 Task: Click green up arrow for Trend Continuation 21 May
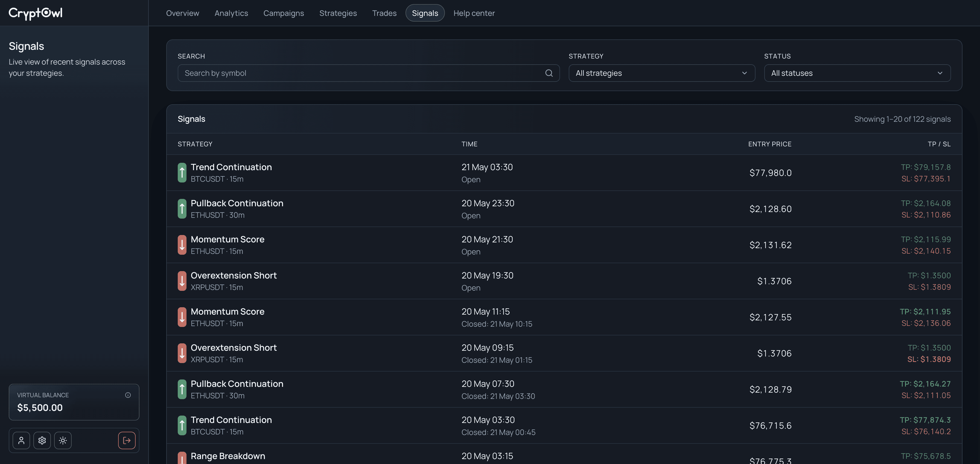[182, 173]
